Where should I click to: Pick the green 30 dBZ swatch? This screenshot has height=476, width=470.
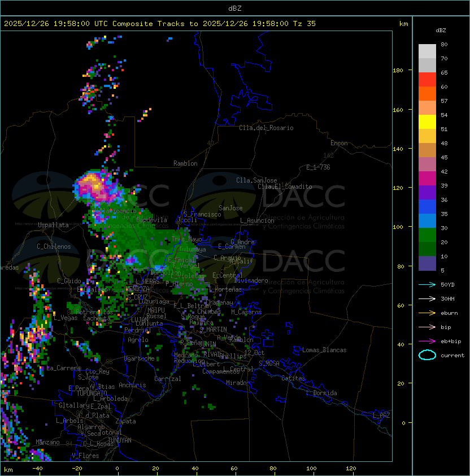427,235
